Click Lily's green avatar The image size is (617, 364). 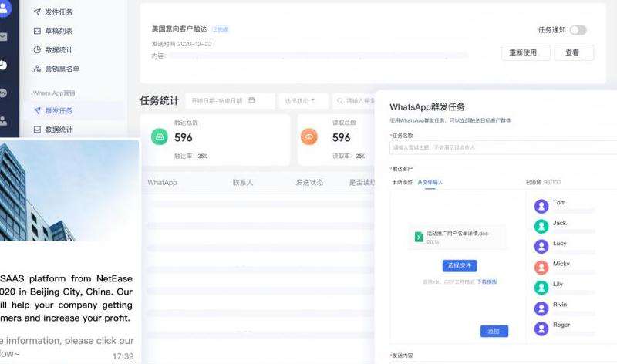541,288
